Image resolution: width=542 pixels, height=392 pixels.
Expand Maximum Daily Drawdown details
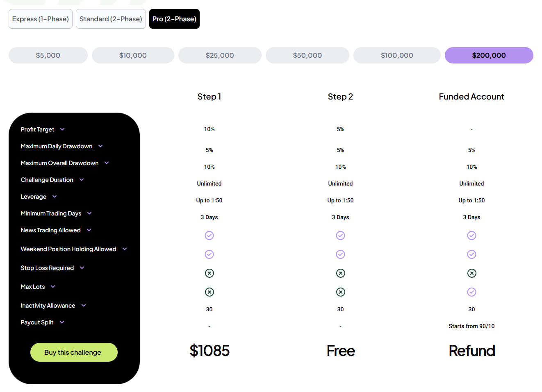[100, 146]
